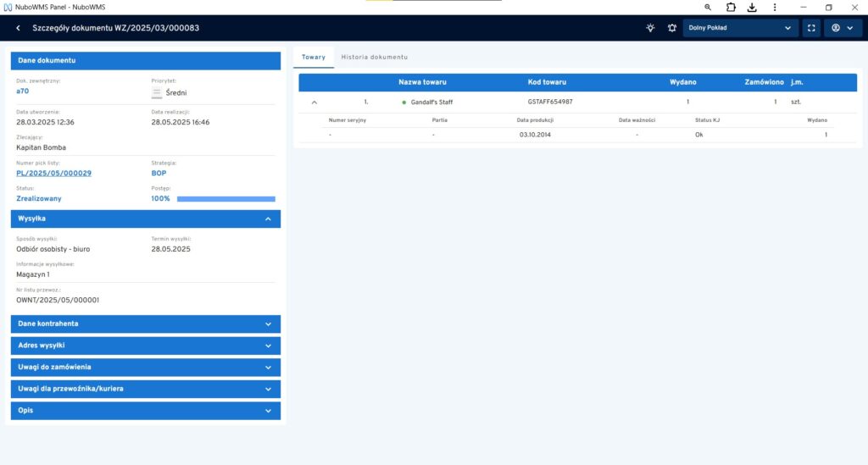Screen dimensions: 868x465
Task: Expand the Adres wysyłki section
Action: click(x=268, y=346)
